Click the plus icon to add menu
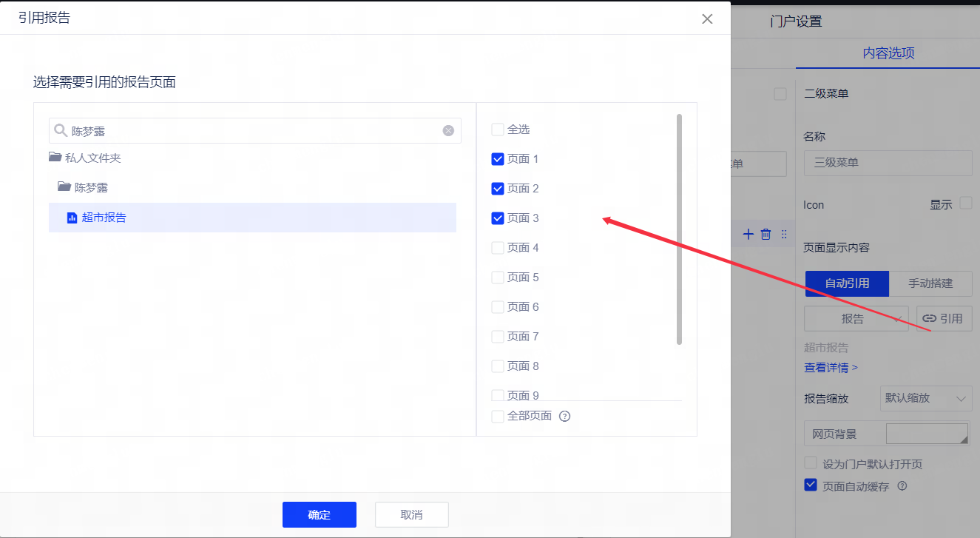The width and height of the screenshot is (980, 538). pyautogui.click(x=748, y=234)
